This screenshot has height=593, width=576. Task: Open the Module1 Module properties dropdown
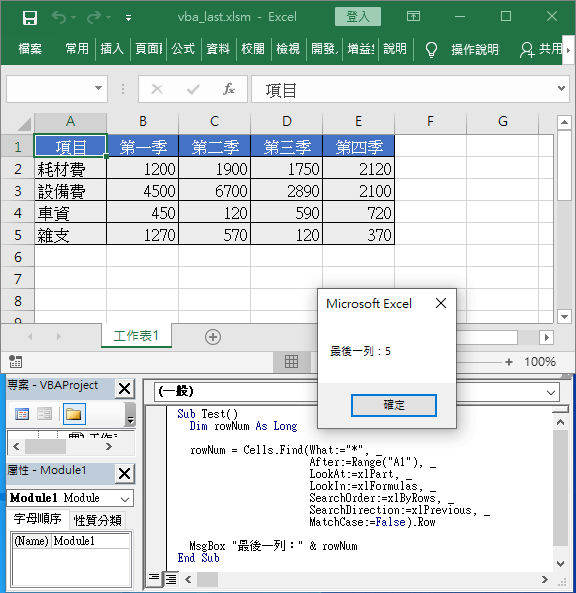pyautogui.click(x=125, y=499)
